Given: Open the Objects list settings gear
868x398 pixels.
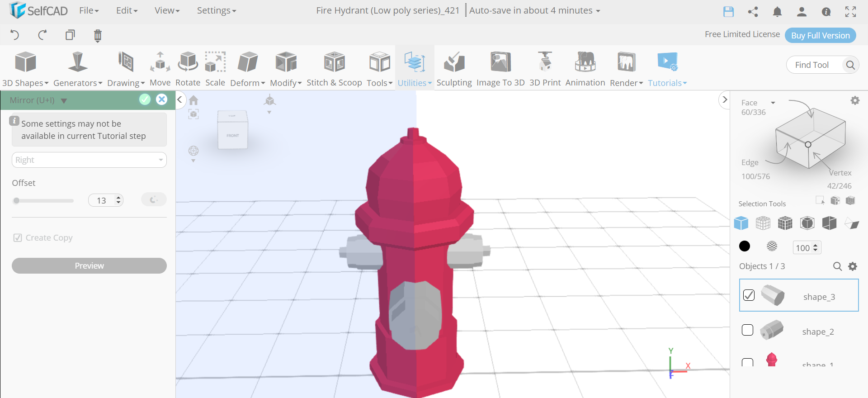Looking at the screenshot, I should (x=853, y=266).
